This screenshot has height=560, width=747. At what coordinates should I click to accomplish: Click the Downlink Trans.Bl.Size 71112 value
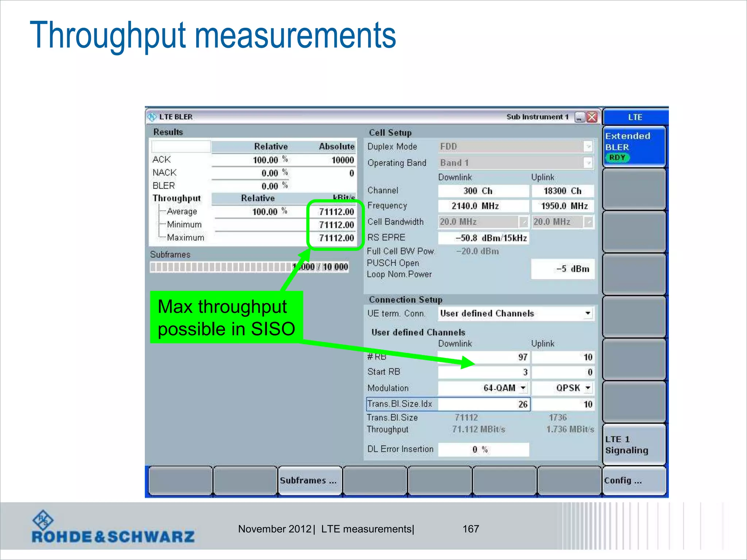466,417
